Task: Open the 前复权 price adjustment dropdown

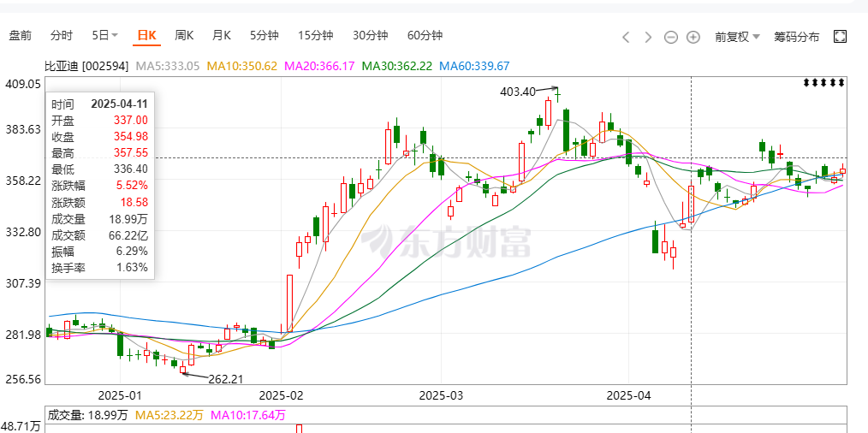Action: [737, 37]
